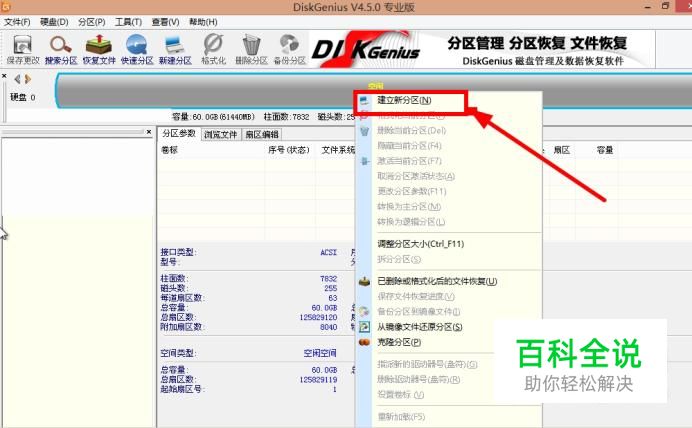Screen dimensions: 692x428
Task: Click the 7832 cylinder count value
Action: click(329, 279)
